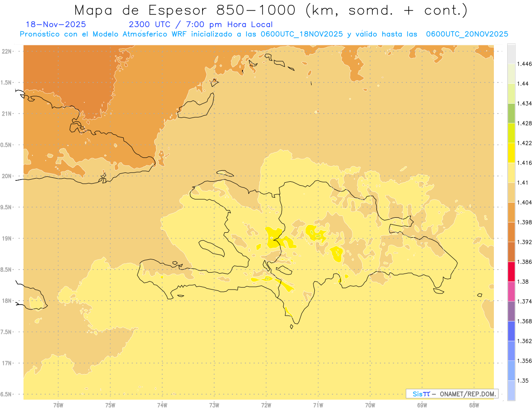Screen dimensions: 532x411
Task: Click the '7.5N' axis label
Action: [7, 332]
